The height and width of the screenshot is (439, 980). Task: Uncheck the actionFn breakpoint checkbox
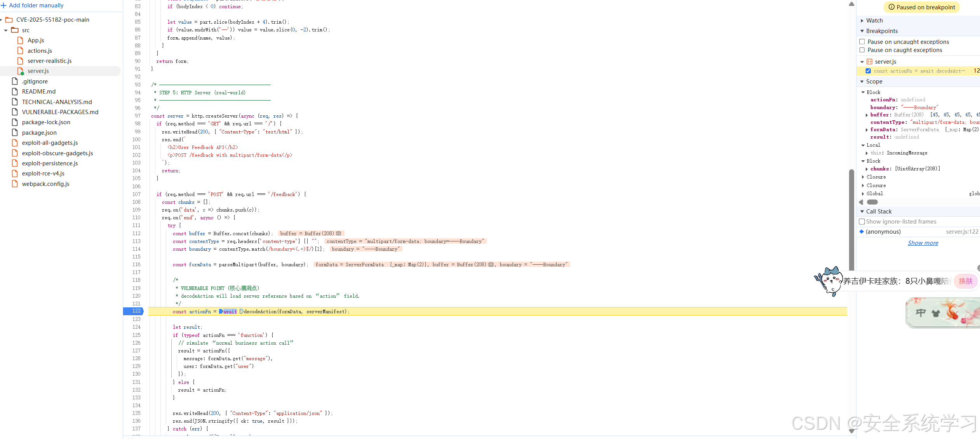tap(868, 71)
